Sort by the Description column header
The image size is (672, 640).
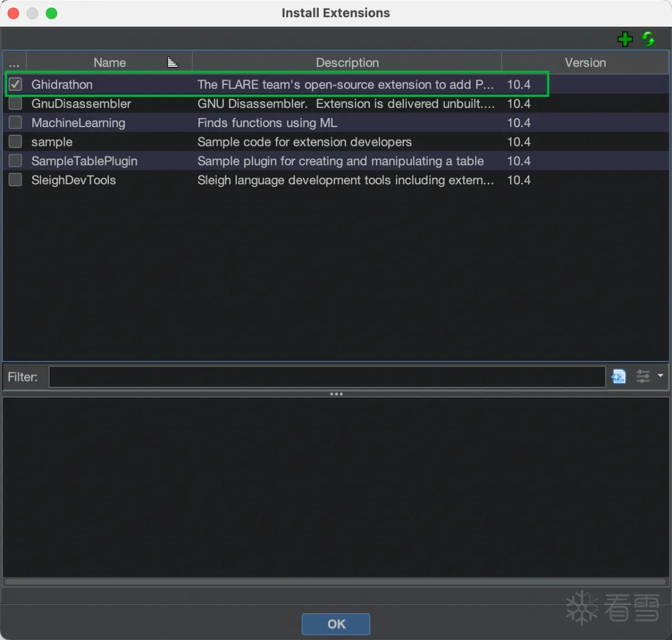pos(347,62)
